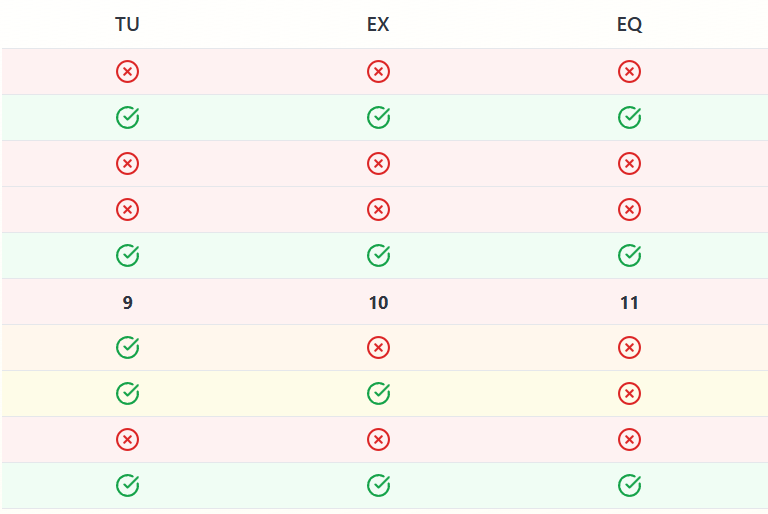Click the green check in second row under TU

[x=127, y=118]
